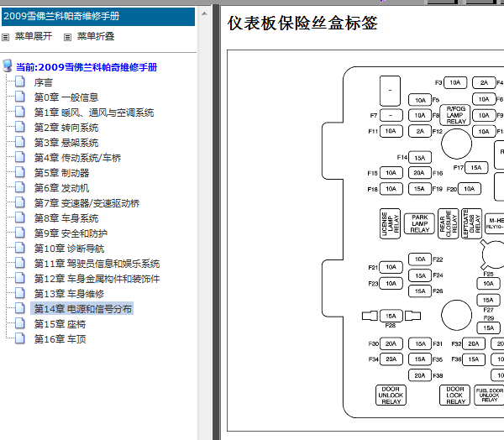Go to 第12章 车身金属构件和装饰件
The image size is (504, 440).
(x=97, y=279)
